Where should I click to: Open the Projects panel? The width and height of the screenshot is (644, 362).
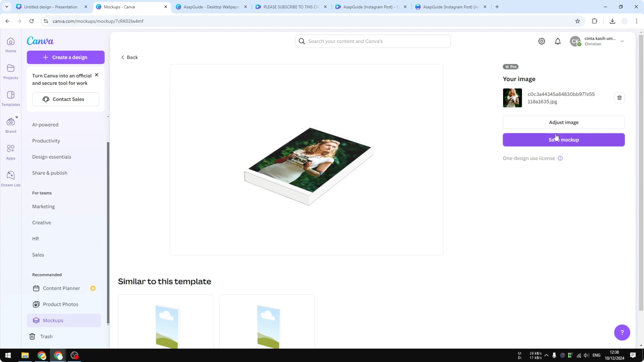[10, 72]
